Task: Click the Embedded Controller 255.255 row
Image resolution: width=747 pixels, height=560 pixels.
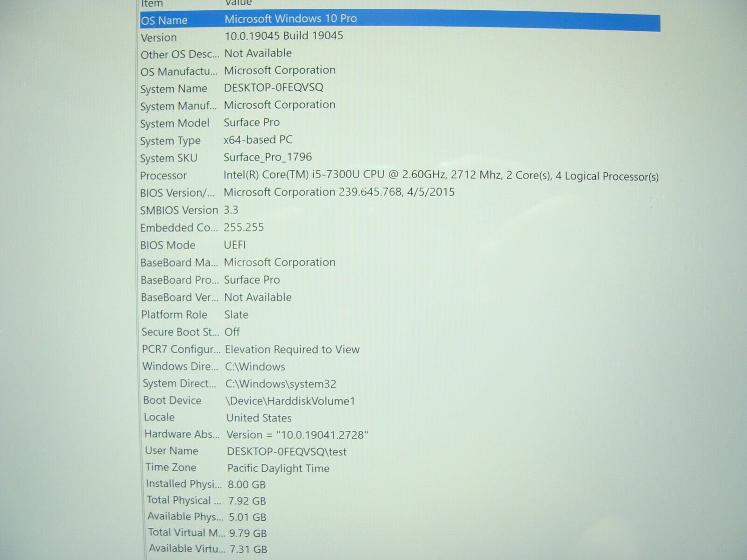Action: 400,228
